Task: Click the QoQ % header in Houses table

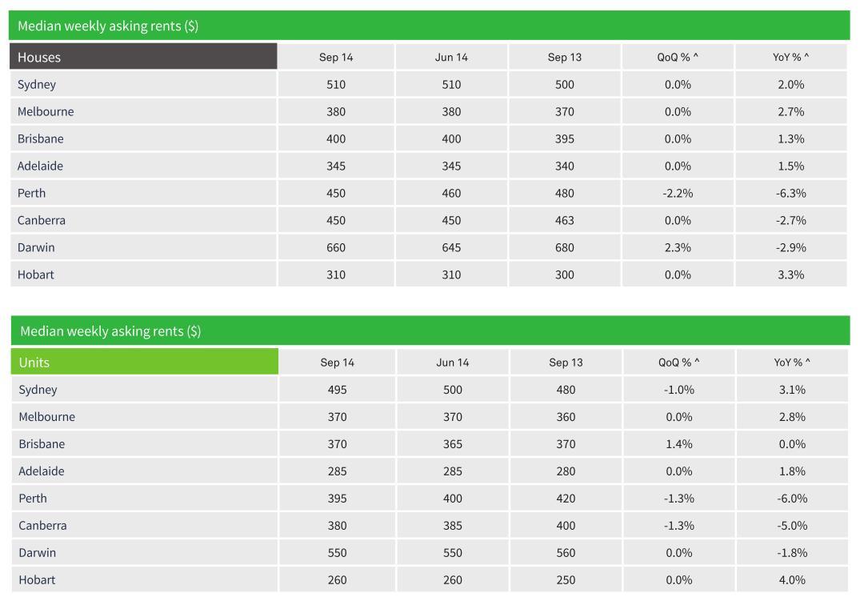Action: click(678, 58)
